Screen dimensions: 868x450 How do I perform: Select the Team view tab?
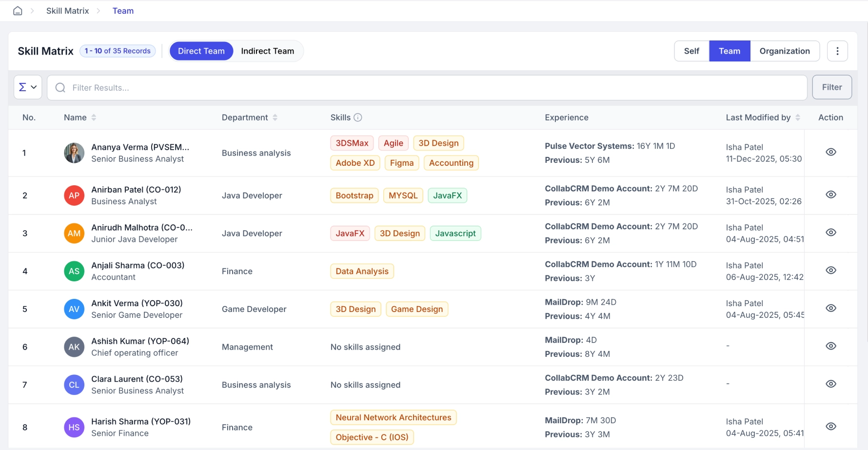(x=729, y=51)
